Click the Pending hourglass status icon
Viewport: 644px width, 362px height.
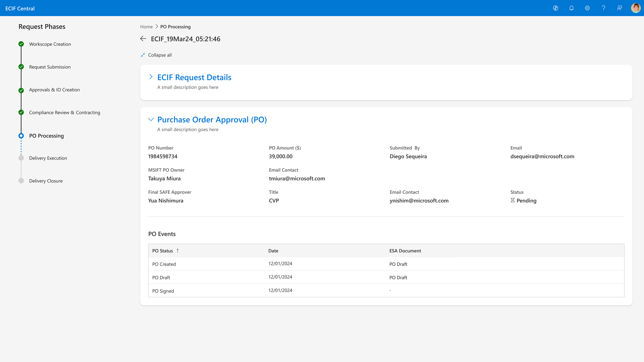513,200
